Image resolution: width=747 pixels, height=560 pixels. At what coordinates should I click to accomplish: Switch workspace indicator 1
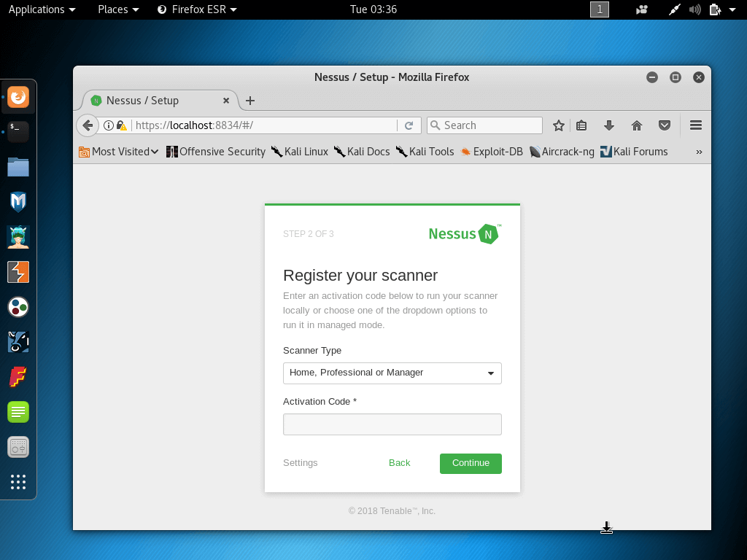(x=600, y=9)
